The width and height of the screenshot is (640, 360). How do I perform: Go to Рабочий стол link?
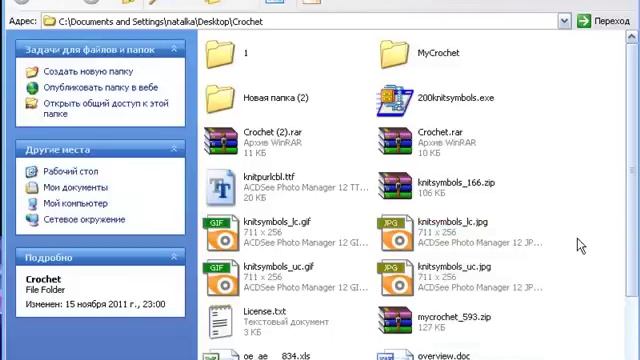pyautogui.click(x=71, y=171)
